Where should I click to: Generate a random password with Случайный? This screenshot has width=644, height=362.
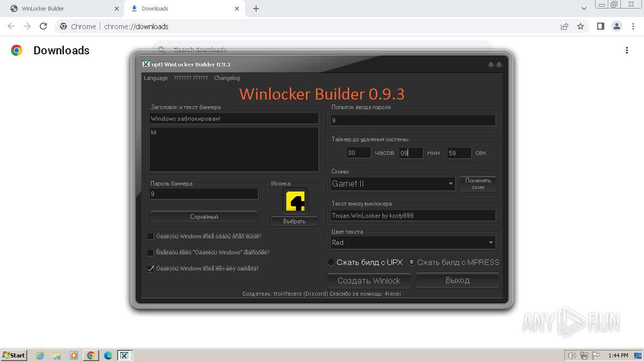pyautogui.click(x=204, y=217)
